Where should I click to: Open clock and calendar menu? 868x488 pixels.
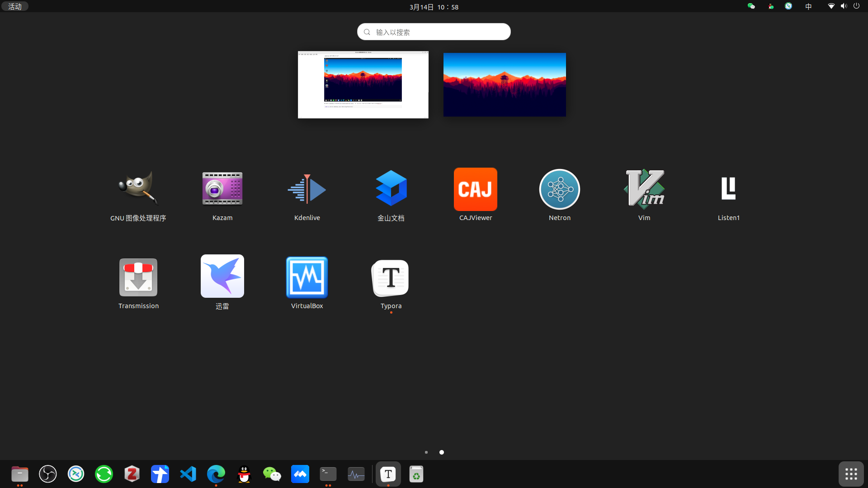point(434,7)
